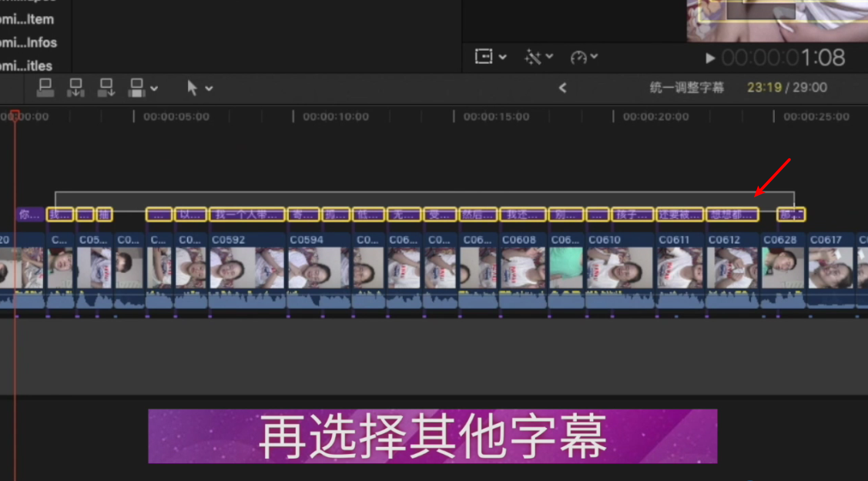Image resolution: width=868 pixels, height=481 pixels.
Task: Click the ruler at 00:00:05:00
Action: (176, 117)
